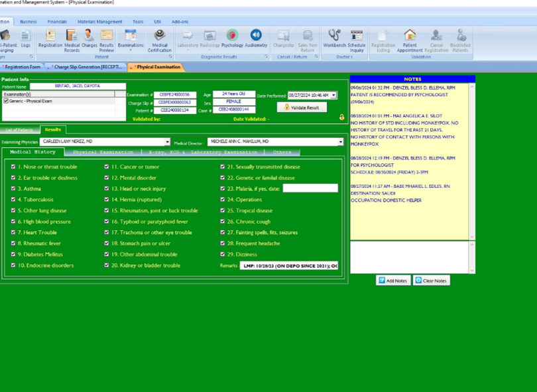Expand the Medical Director dropdown
Viewport: 537px width, 392px height.
(340, 141)
